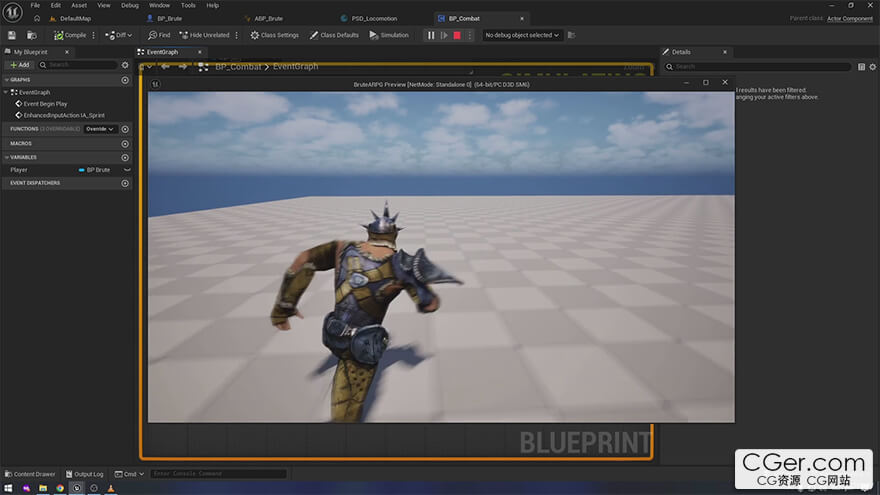880x495 pixels.
Task: Toggle the Simulation mode button
Action: [389, 35]
